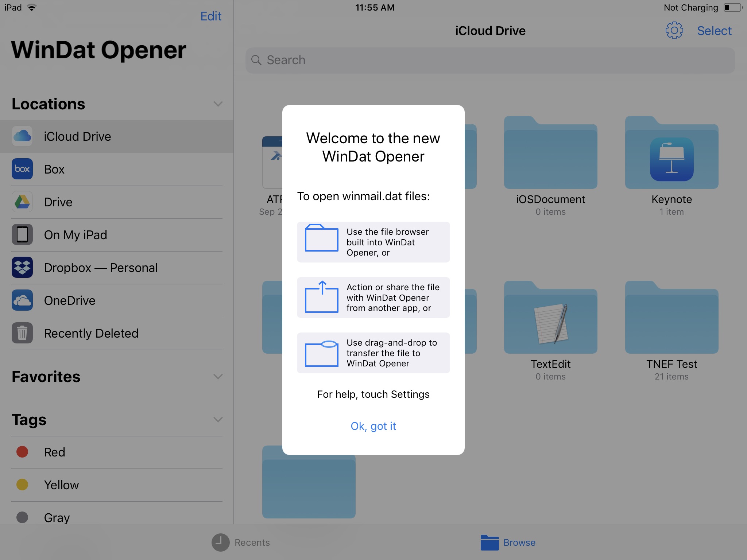Select the Yellow tag dot
Image resolution: width=747 pixels, height=560 pixels.
pos(22,485)
